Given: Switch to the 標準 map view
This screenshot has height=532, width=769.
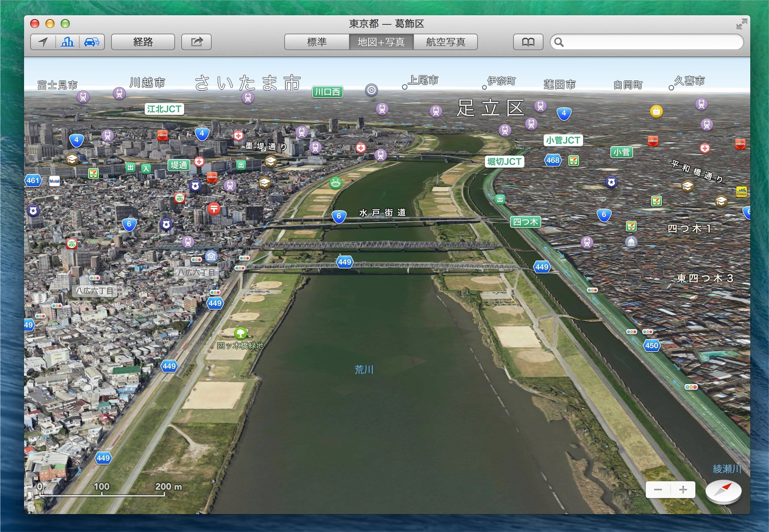Looking at the screenshot, I should [x=317, y=42].
